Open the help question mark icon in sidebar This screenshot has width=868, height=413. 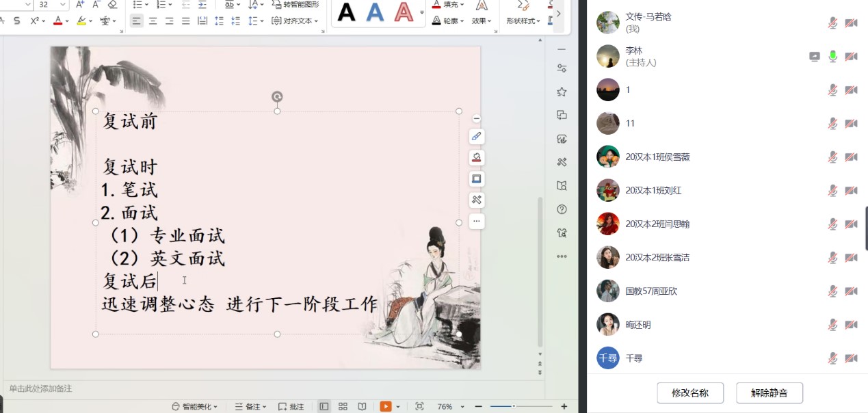click(x=562, y=209)
